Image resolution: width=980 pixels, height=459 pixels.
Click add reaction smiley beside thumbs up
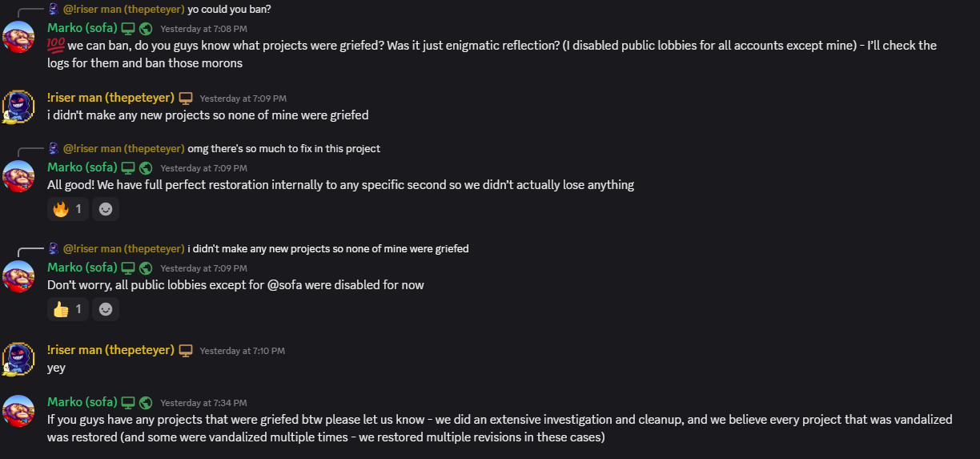coord(106,309)
